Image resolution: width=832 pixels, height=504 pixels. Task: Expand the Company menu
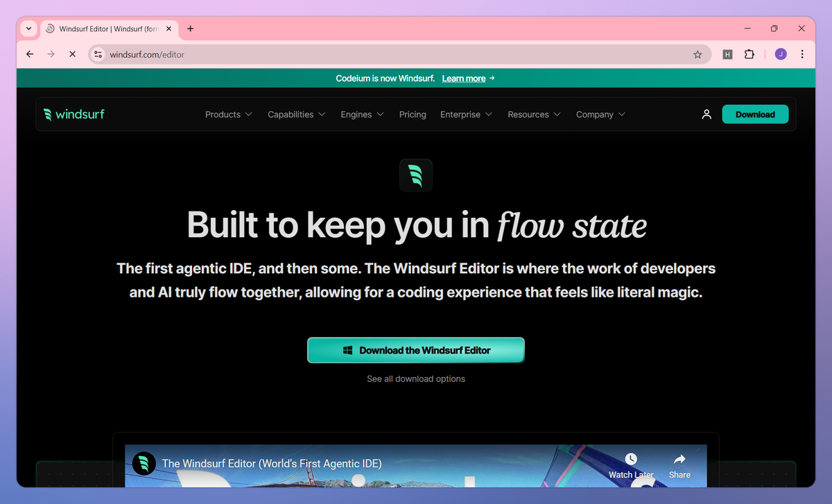click(601, 114)
